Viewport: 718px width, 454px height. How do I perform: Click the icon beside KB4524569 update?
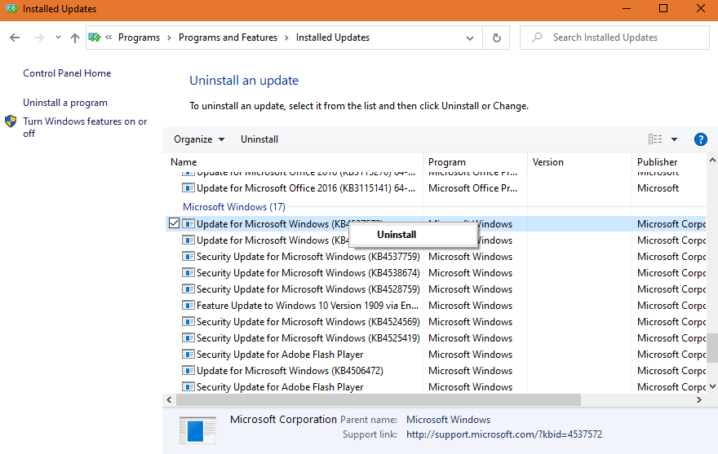click(x=188, y=322)
